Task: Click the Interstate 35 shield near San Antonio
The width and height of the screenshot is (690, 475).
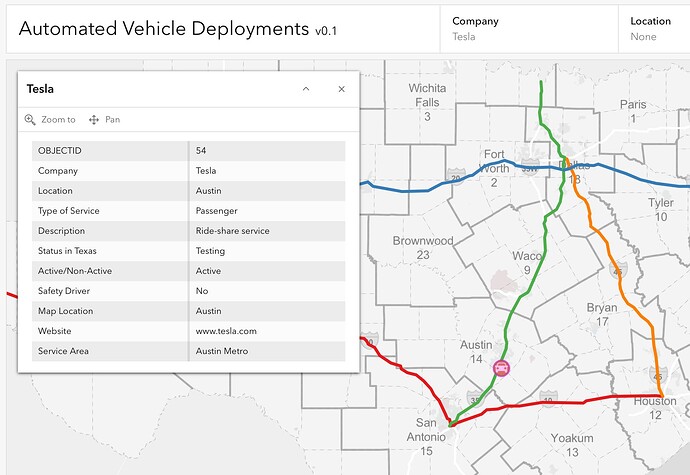Action: point(475,398)
